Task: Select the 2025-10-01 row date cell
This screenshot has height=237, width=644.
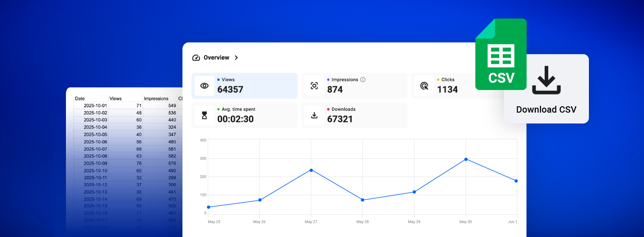Action: point(95,105)
